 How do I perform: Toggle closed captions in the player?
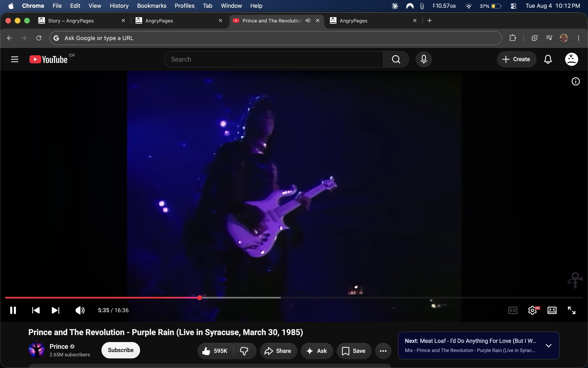[513, 310]
